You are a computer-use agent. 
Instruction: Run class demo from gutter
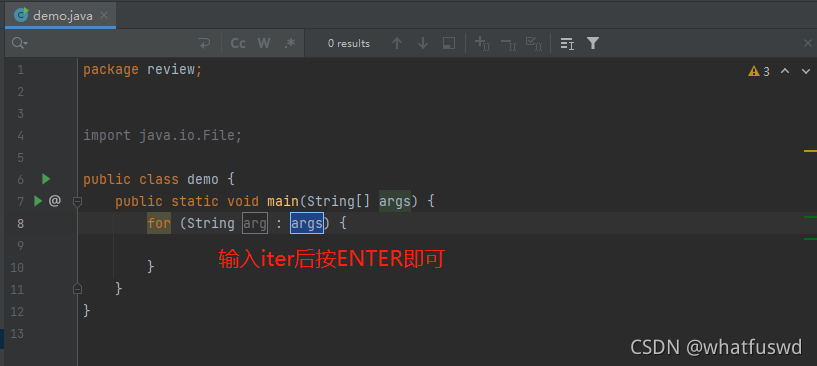pos(46,179)
